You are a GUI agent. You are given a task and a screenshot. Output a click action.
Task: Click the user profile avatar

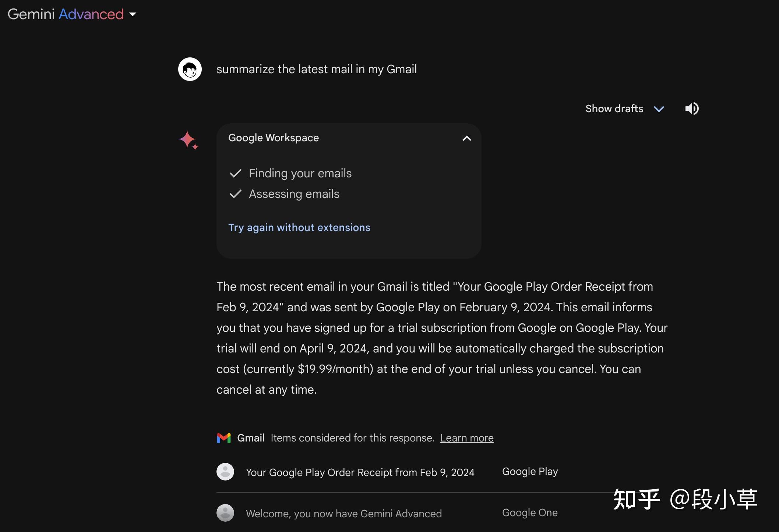point(190,69)
